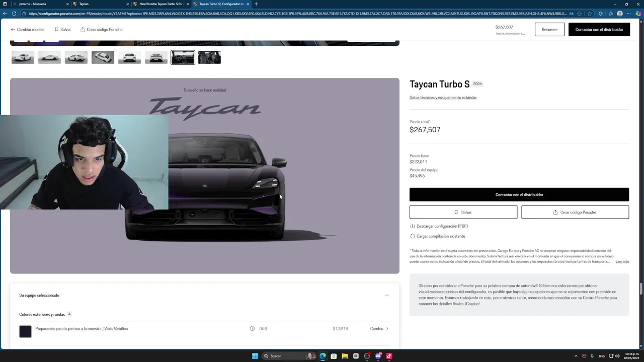Select the second car thumbnail, side view

coord(49,57)
